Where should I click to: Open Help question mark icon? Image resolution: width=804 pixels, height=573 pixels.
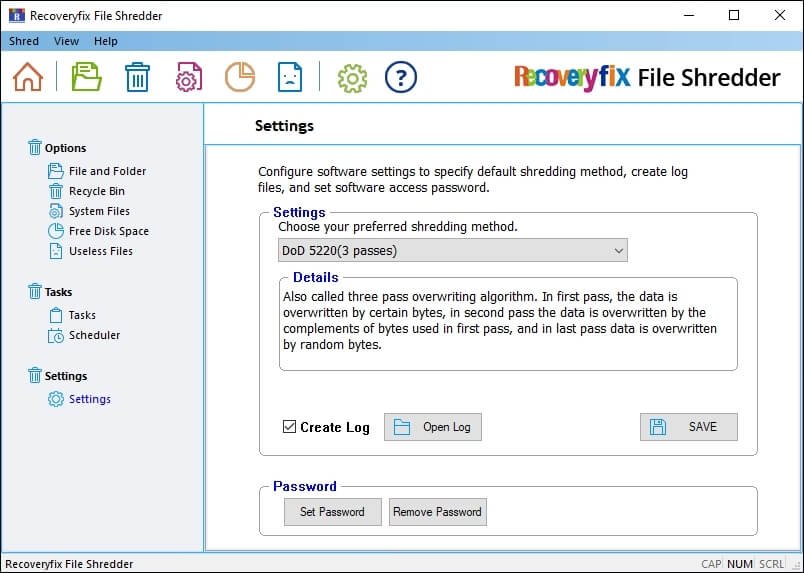click(400, 77)
